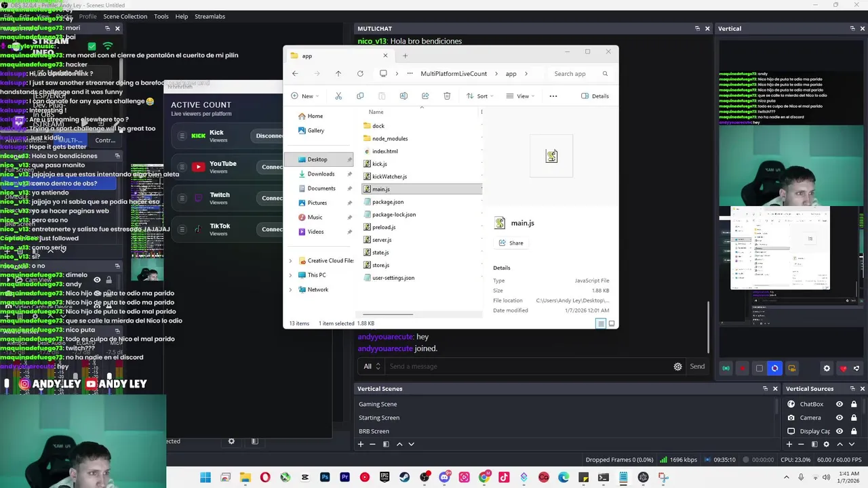Click horizontal scrollbar in Explorer file list
Viewport: 868px width, 488px height.
[388, 314]
